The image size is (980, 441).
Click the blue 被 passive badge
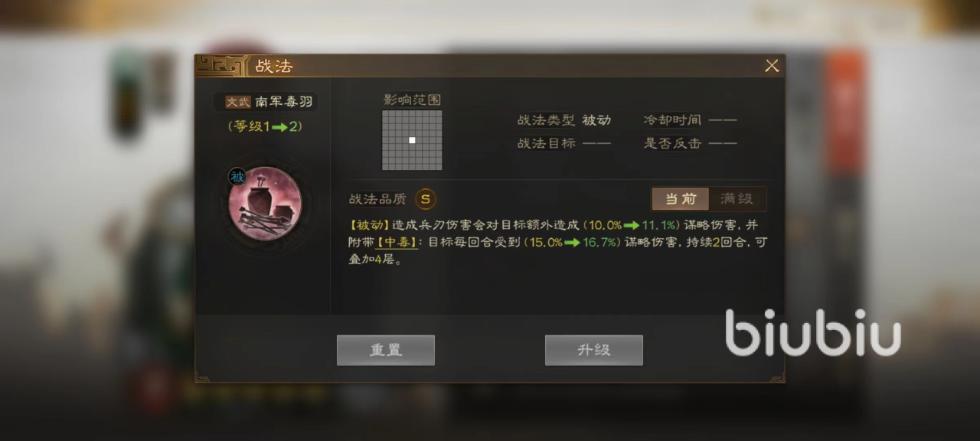237,177
